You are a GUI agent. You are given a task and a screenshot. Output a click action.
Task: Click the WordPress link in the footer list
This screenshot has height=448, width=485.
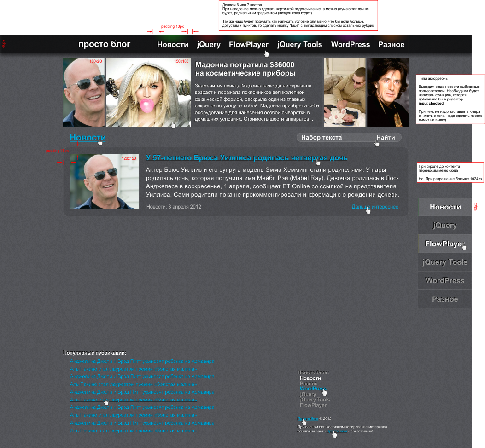point(312,389)
